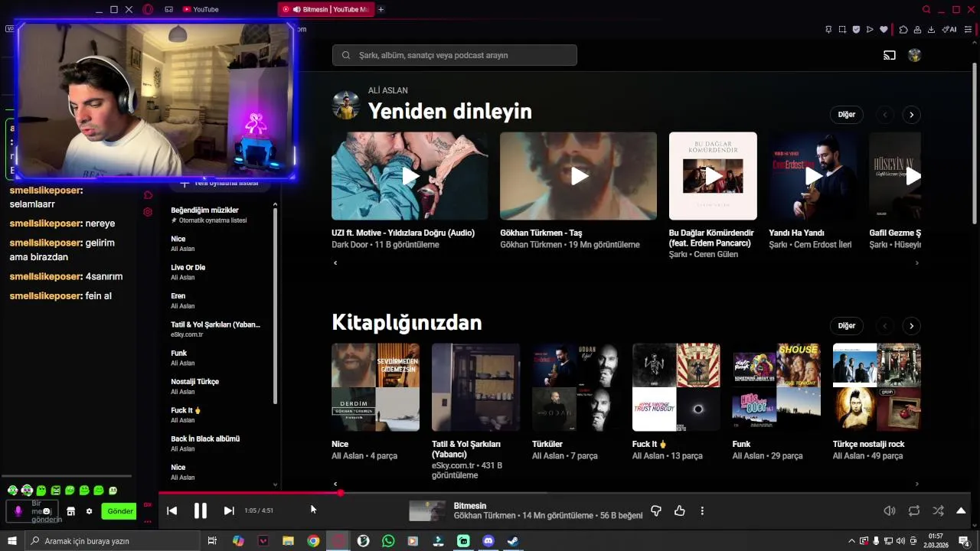Play Bu Dağlar Kömürdendir

tap(713, 176)
